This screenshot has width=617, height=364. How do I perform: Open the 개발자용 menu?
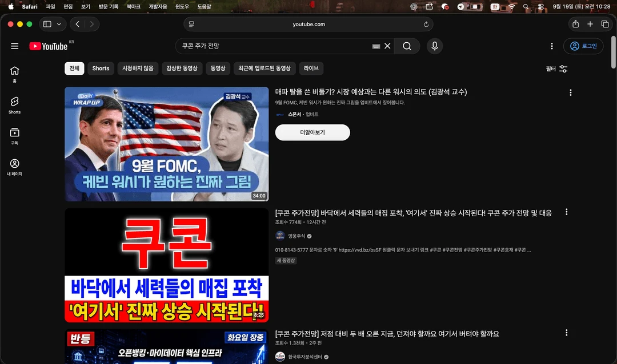click(x=158, y=7)
